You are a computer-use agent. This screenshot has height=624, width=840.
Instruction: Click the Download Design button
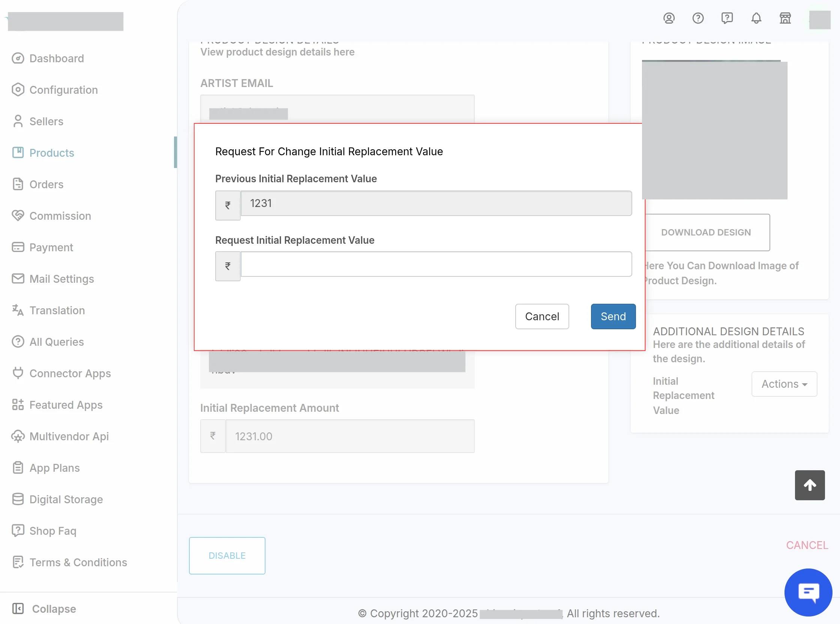[x=705, y=232]
